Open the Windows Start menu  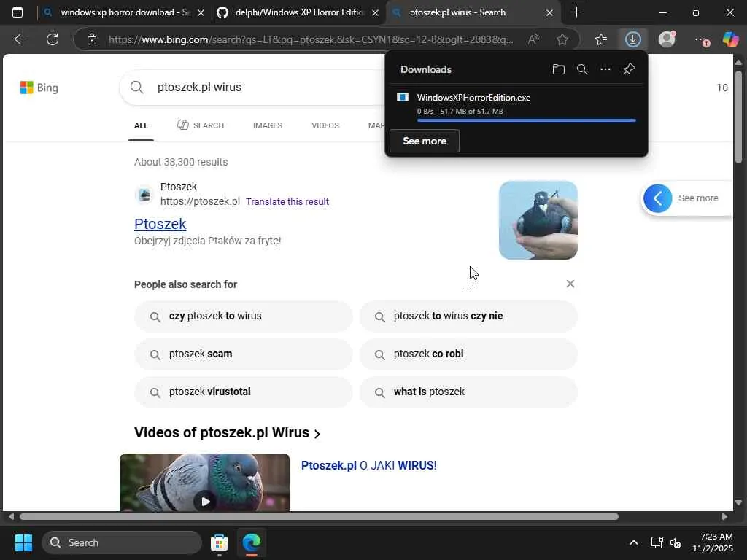pyautogui.click(x=23, y=542)
